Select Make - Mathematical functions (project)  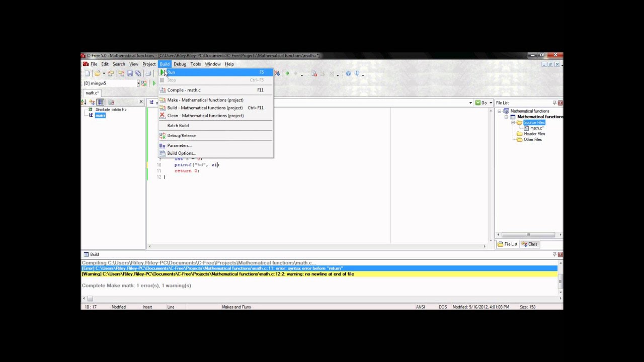pos(216,100)
